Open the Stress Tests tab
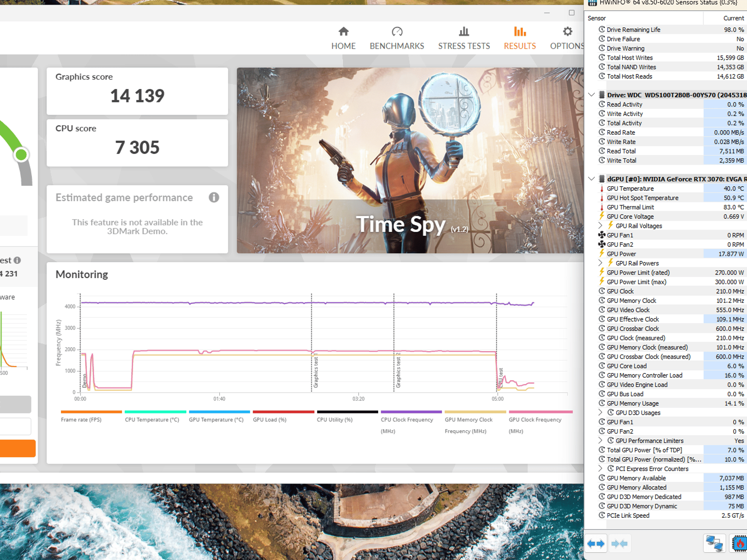Screen dimensions: 747x560 (464, 38)
